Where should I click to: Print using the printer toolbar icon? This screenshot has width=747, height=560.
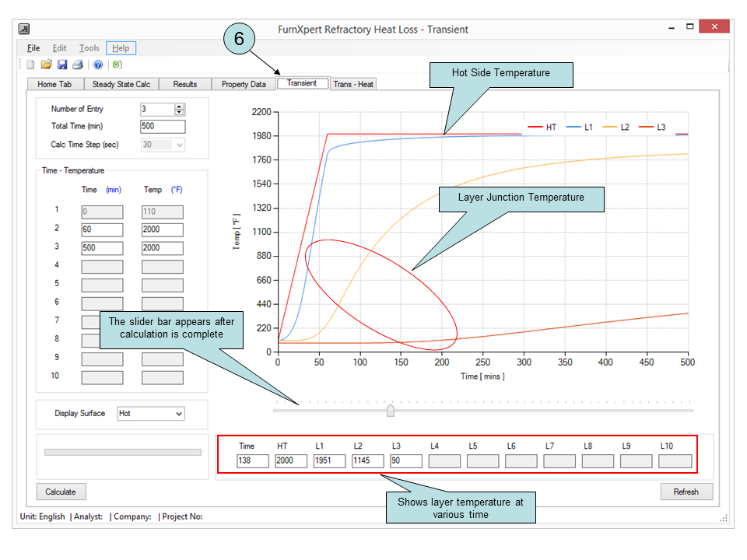78,65
